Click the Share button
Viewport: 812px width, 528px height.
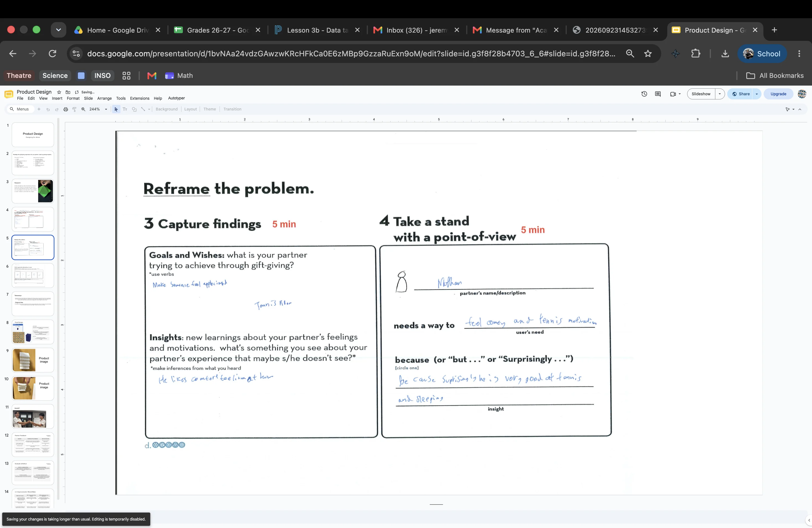(740, 94)
